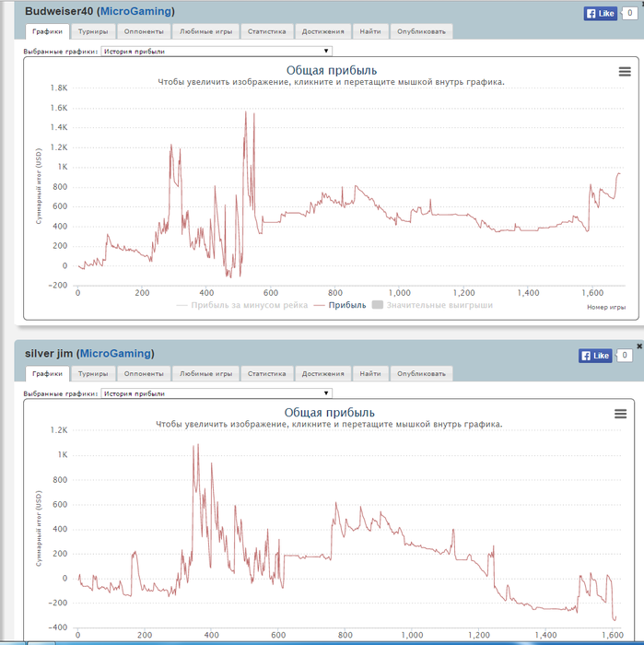Select Графики tab in Budweiser40 panel
644x645 pixels.
pos(47,31)
